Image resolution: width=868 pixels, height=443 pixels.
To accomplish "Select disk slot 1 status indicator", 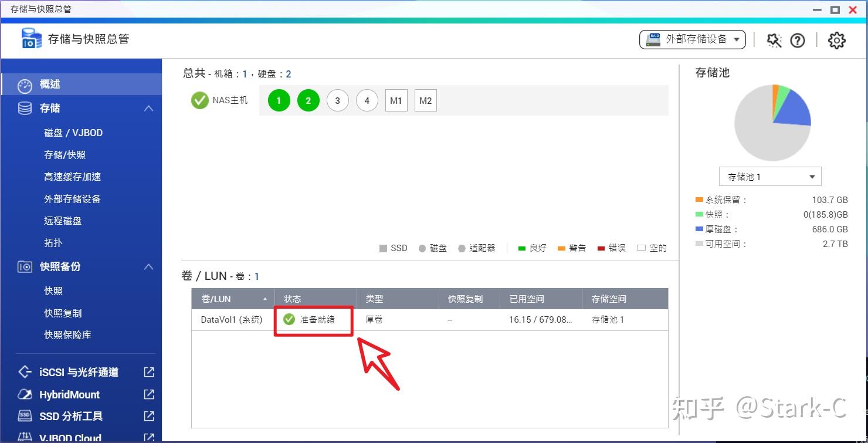I will point(279,100).
